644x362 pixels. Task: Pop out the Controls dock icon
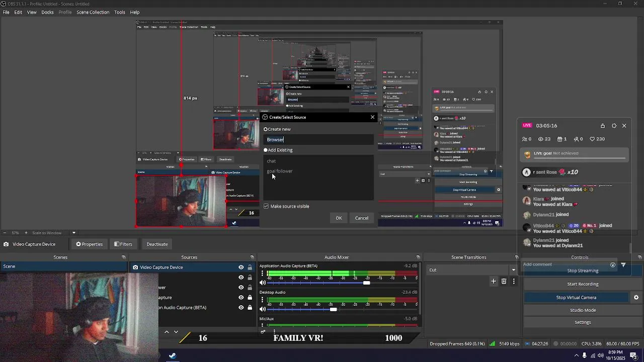640,257
